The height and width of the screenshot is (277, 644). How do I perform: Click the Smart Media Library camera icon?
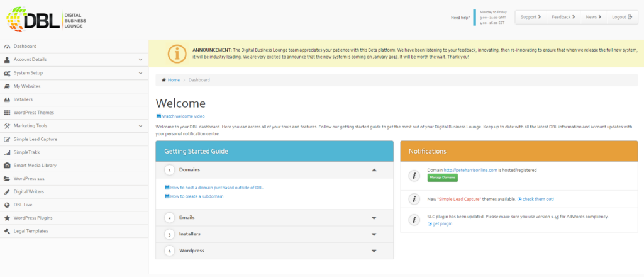[7, 166]
